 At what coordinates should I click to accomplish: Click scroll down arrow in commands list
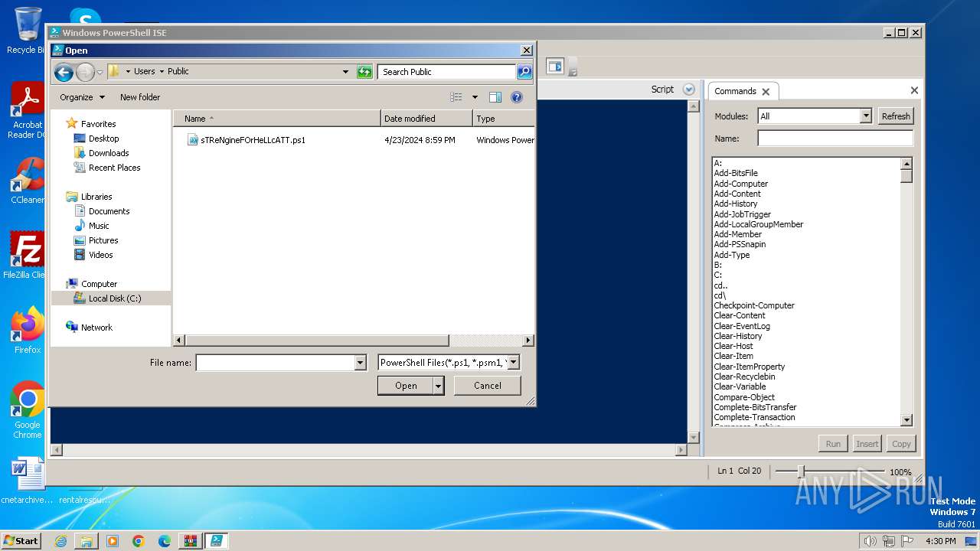point(906,420)
